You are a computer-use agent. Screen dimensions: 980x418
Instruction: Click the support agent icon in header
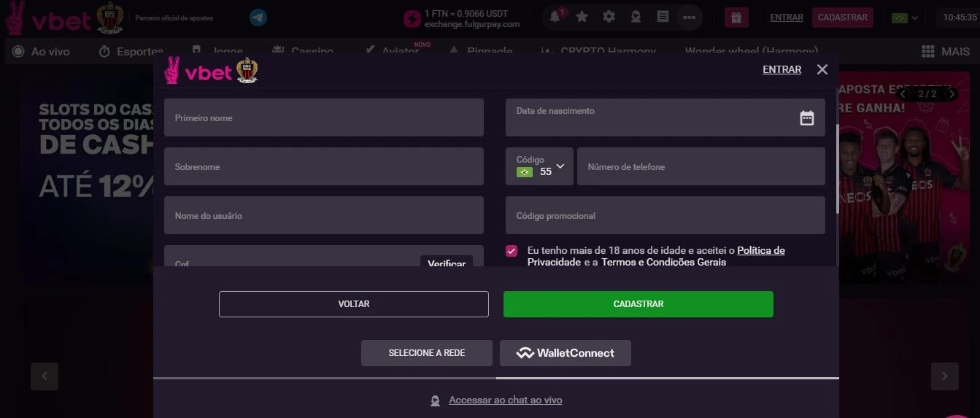click(636, 17)
